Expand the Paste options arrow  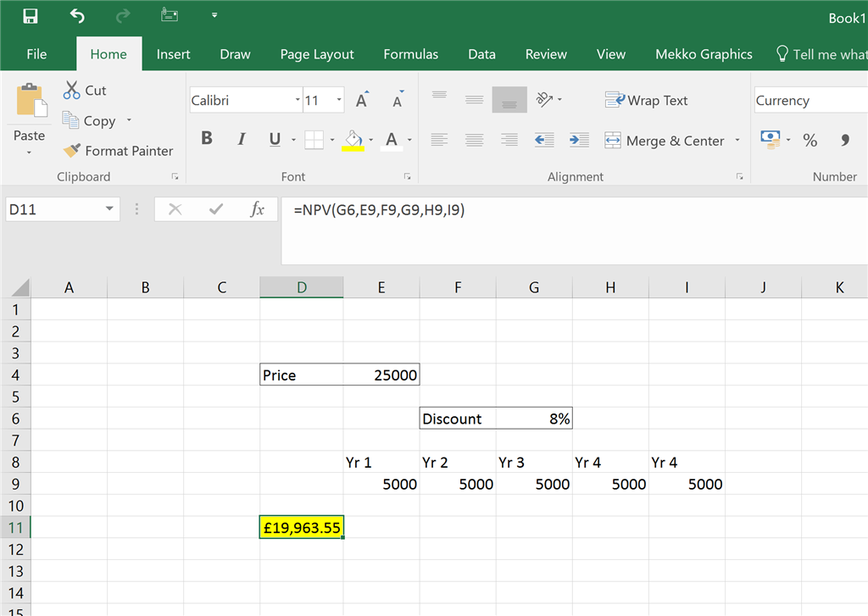click(30, 153)
